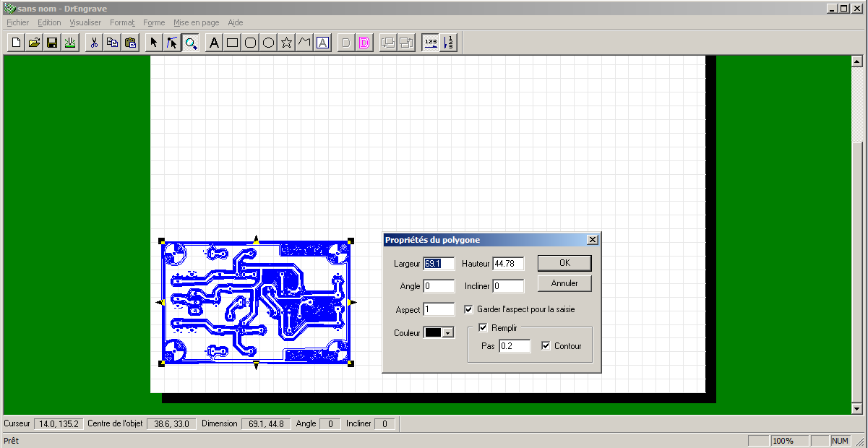Select the Polyline drawing tool
The image size is (868, 448).
point(304,43)
